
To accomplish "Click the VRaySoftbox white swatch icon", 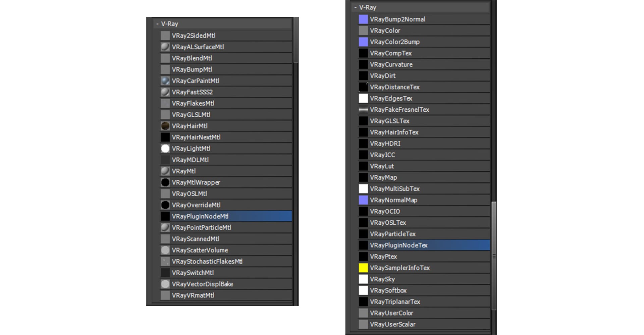I will (x=363, y=290).
